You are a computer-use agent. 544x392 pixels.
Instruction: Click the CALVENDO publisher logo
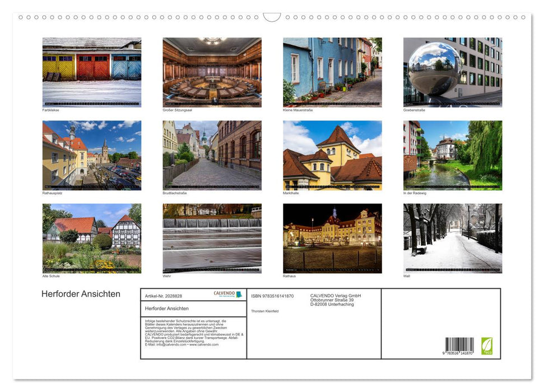(x=223, y=293)
